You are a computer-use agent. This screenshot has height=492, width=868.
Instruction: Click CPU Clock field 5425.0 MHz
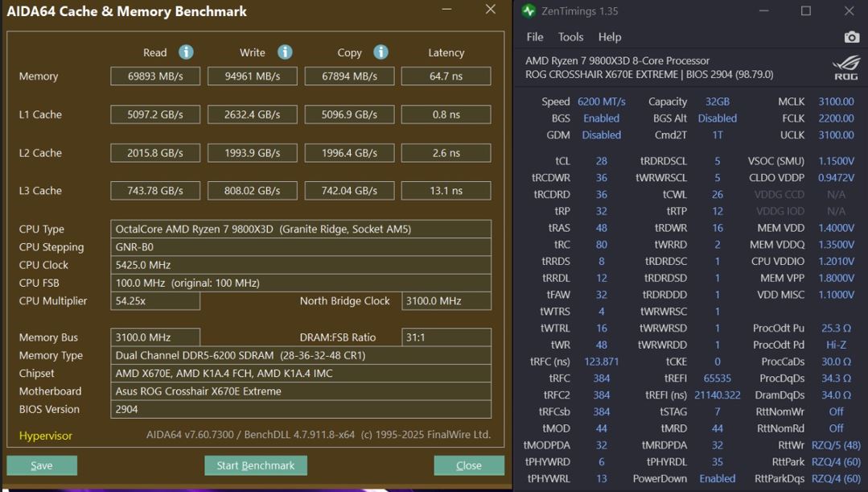tap(301, 265)
